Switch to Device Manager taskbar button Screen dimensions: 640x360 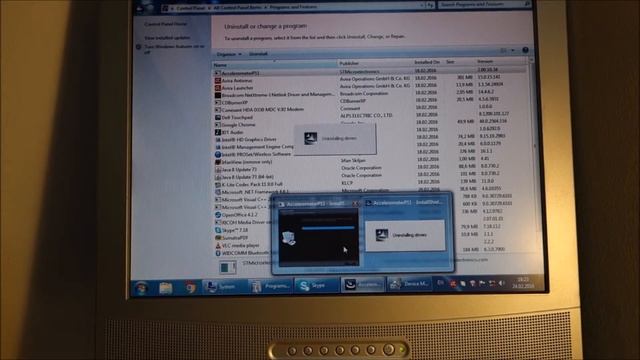click(x=409, y=284)
